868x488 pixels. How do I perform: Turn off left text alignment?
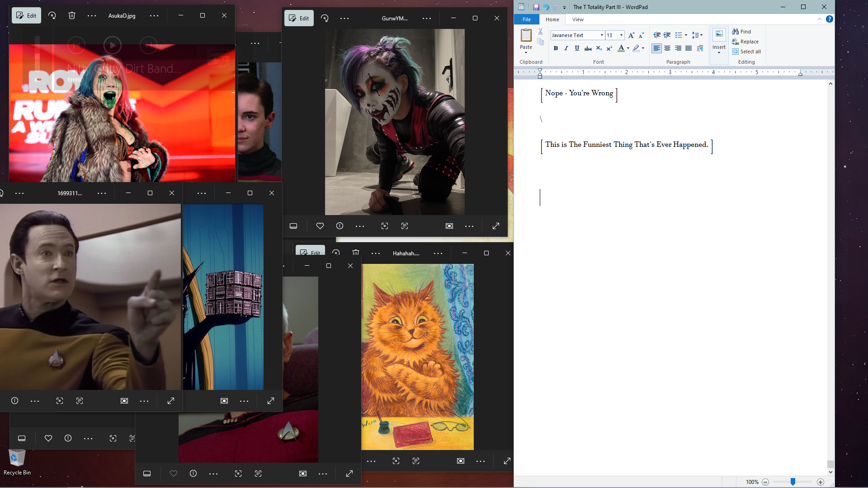[x=656, y=48]
